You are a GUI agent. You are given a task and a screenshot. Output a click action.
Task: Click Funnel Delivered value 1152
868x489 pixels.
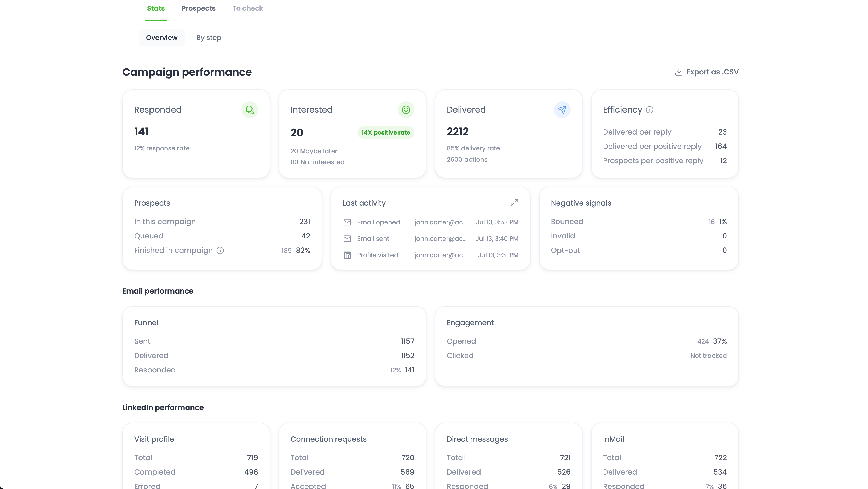(407, 356)
